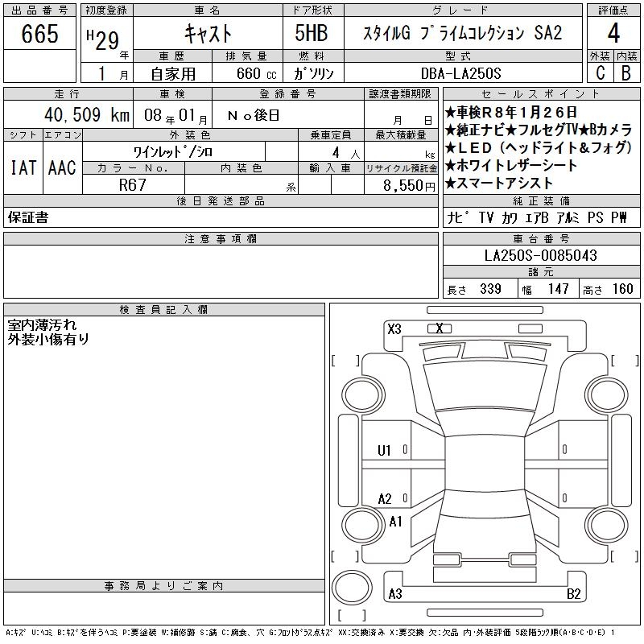Click the overall evaluation score 4
The width and height of the screenshot is (644, 644).
pos(613,35)
